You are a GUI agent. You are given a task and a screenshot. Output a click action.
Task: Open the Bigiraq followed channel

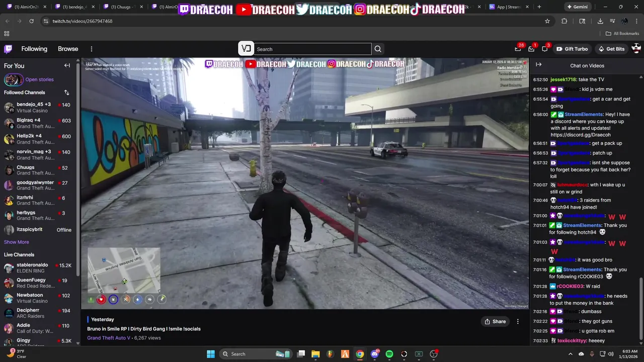click(x=39, y=123)
